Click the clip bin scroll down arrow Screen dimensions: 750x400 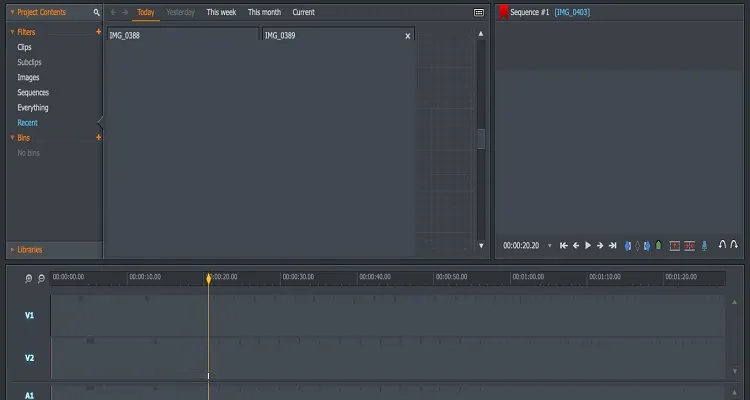(481, 246)
